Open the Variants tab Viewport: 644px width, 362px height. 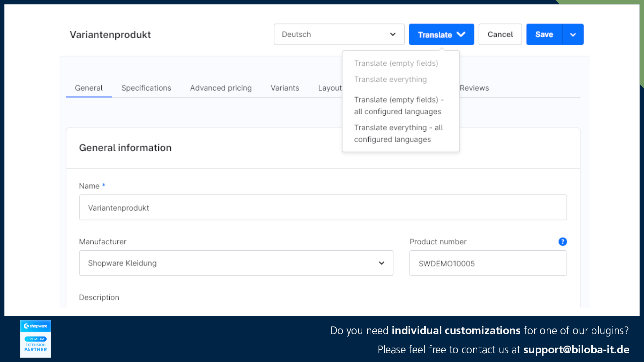pos(285,88)
